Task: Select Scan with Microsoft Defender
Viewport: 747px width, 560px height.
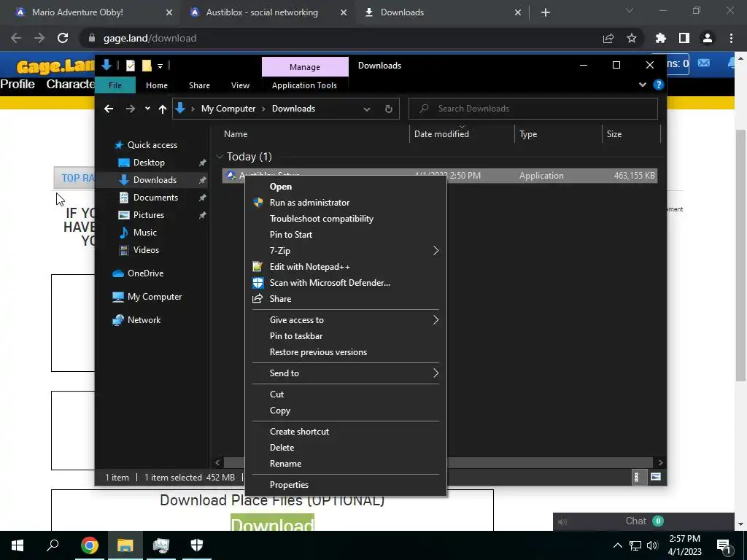Action: pos(345,283)
